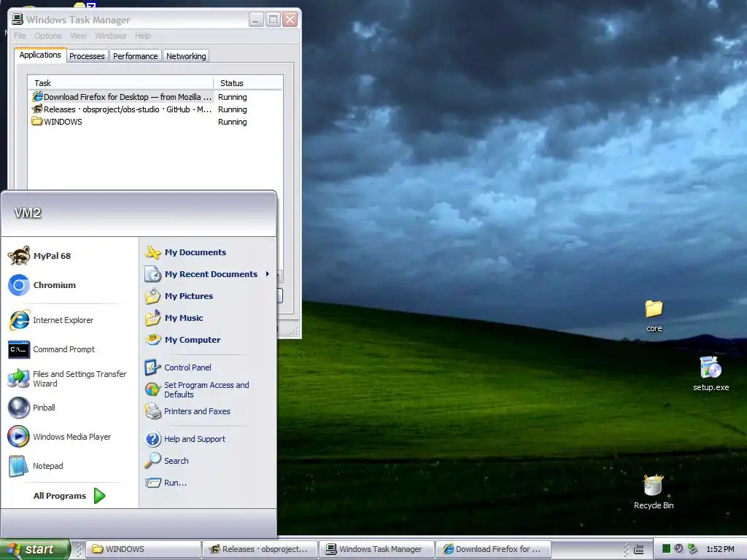Open My Computer from Start menu
The width and height of the screenshot is (747, 560).
183,340
